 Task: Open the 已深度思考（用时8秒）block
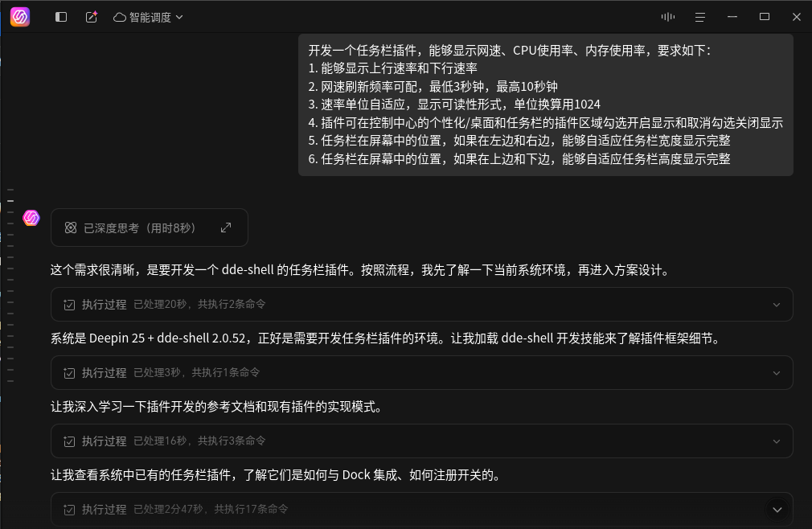[150, 228]
